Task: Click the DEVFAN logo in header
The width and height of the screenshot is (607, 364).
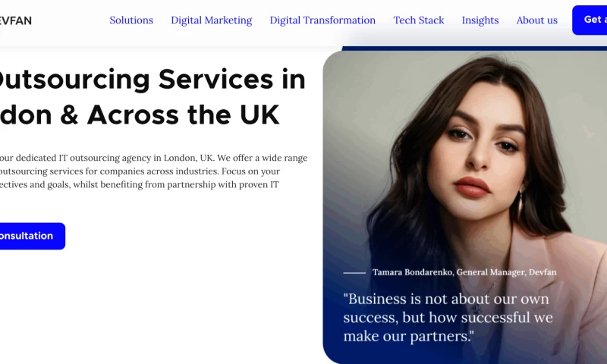Action: 15,20
